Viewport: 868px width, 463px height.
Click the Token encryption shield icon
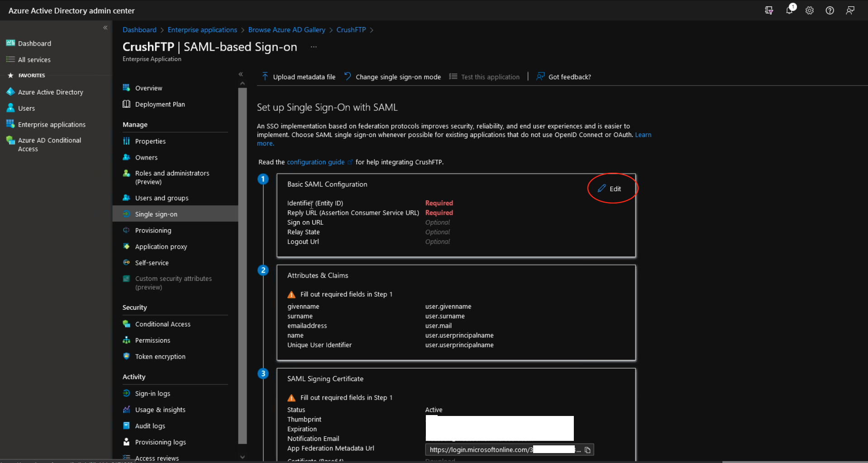(126, 356)
